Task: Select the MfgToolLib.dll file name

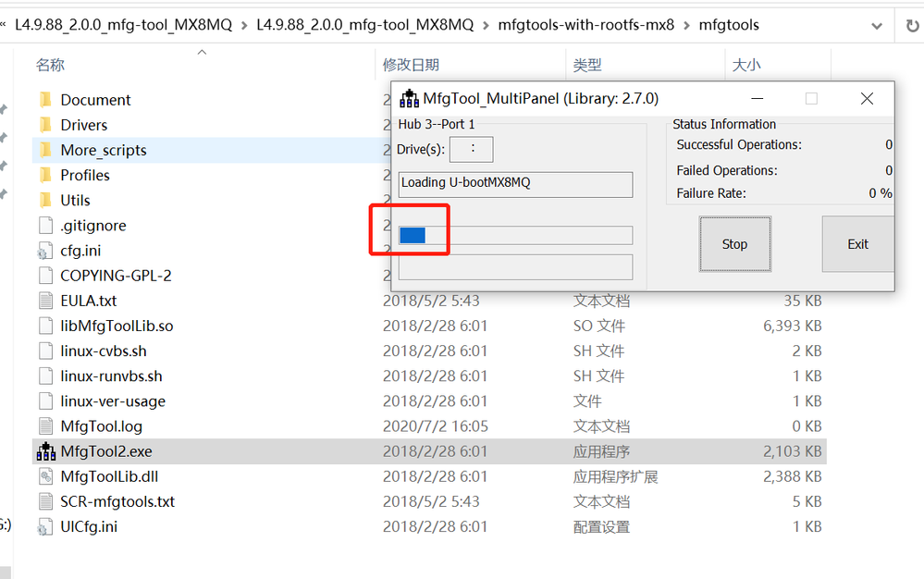Action: tap(109, 476)
